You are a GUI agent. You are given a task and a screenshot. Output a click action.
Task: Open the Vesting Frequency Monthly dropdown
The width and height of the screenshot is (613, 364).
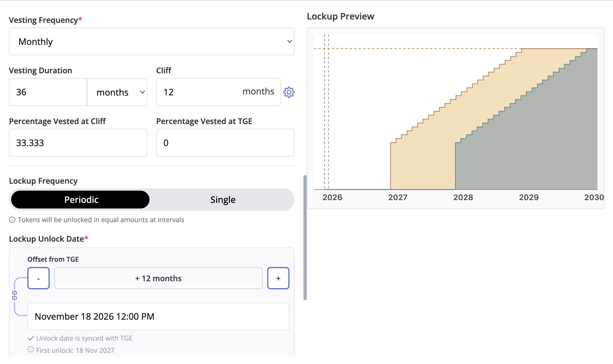coord(151,42)
